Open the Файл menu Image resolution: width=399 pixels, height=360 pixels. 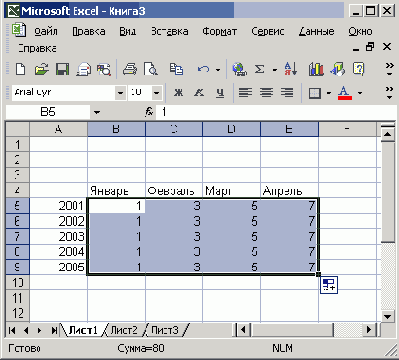click(46, 32)
